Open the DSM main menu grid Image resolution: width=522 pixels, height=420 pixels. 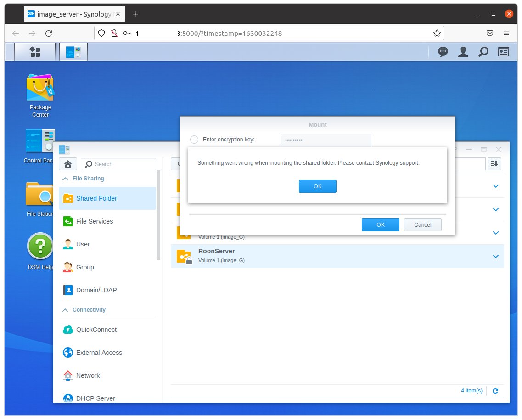(x=35, y=52)
